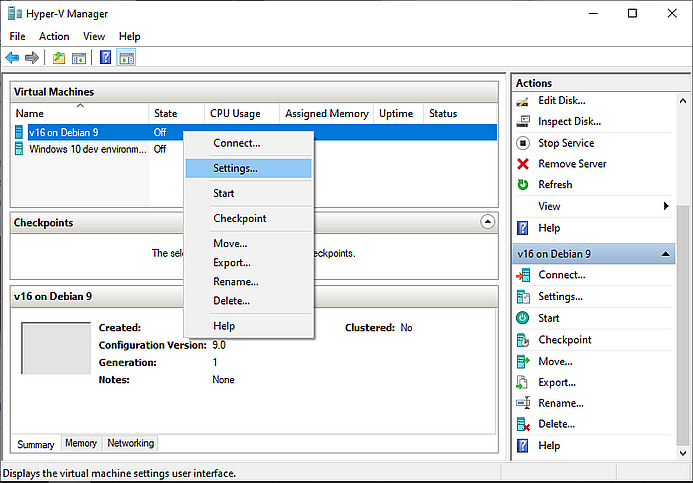Click the green Refresh icon
This screenshot has height=483, width=693.
pos(523,184)
